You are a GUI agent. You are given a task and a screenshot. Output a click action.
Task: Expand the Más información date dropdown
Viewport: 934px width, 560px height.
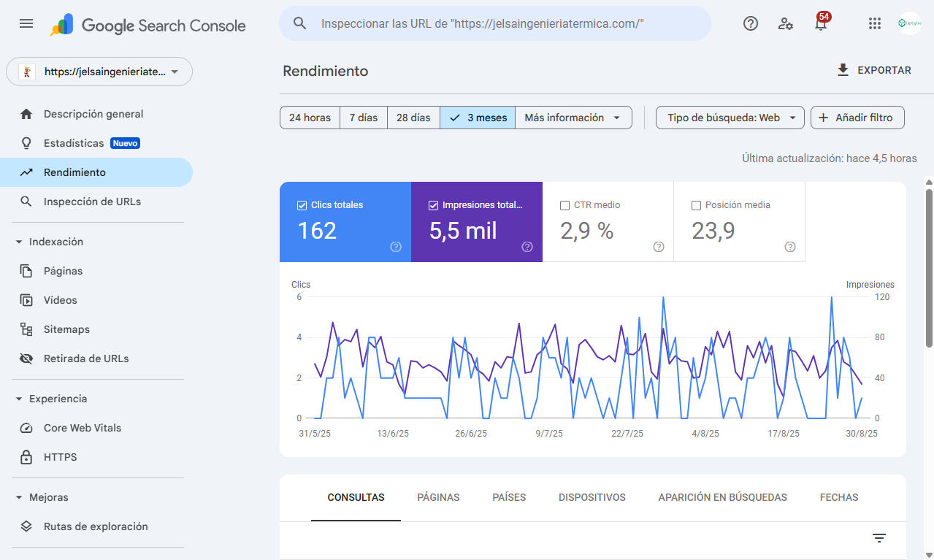pos(573,118)
